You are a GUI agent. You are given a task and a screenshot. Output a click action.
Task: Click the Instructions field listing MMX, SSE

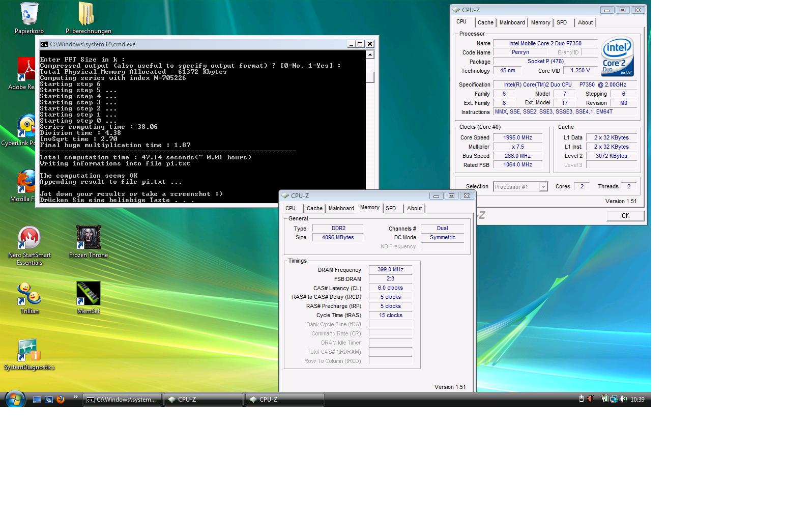tap(565, 112)
